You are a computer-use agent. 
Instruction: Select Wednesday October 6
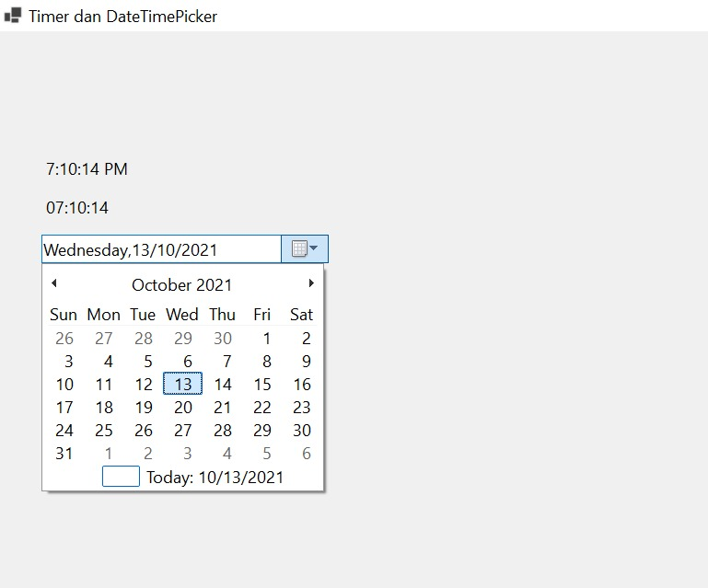click(188, 361)
